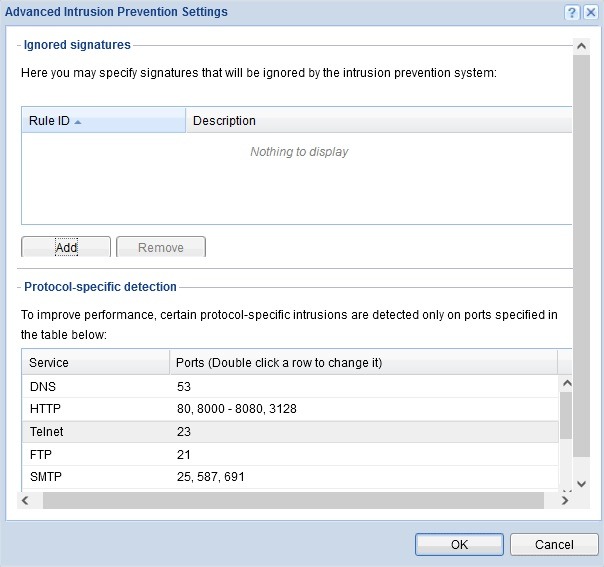
Task: Confirm settings with the OK button
Action: [459, 545]
